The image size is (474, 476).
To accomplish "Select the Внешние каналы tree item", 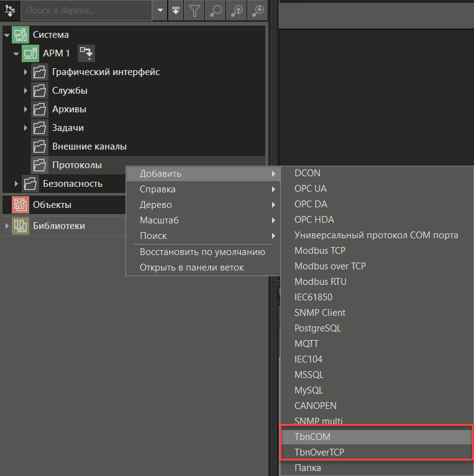I will [x=89, y=146].
